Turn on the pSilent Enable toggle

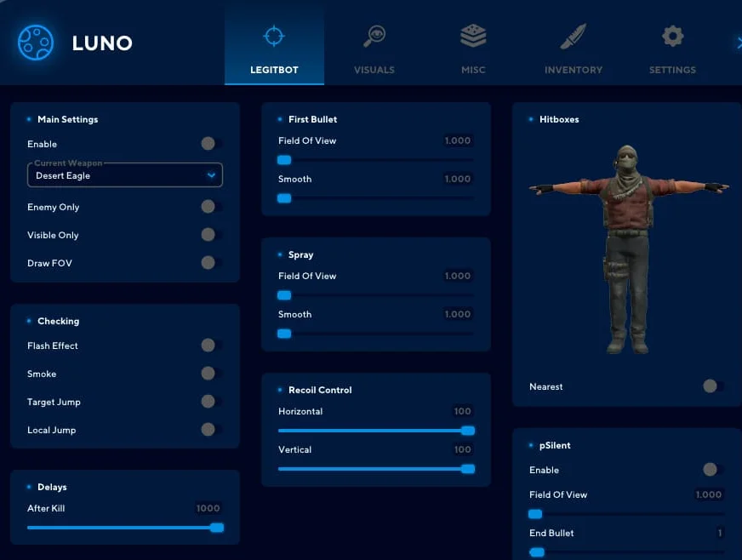pyautogui.click(x=712, y=470)
